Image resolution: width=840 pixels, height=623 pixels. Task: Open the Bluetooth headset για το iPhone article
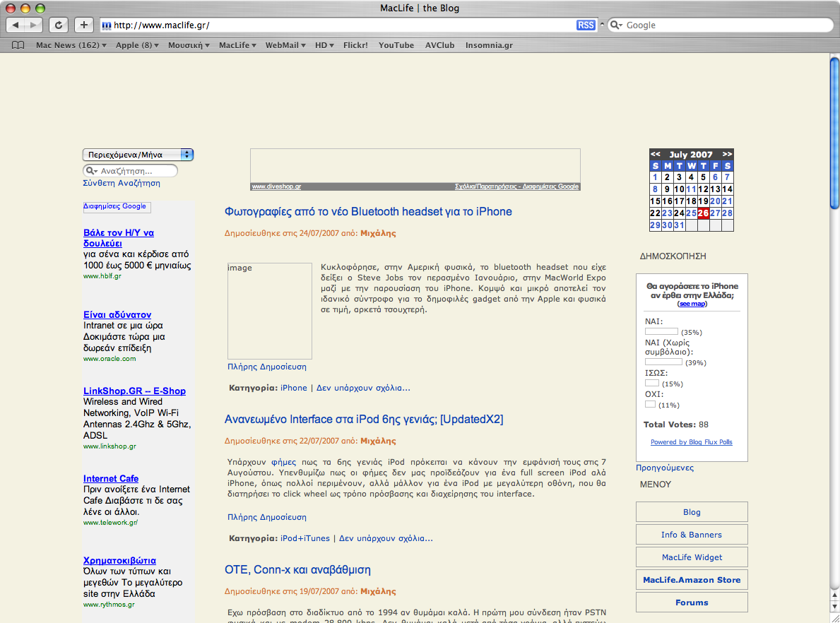click(368, 212)
